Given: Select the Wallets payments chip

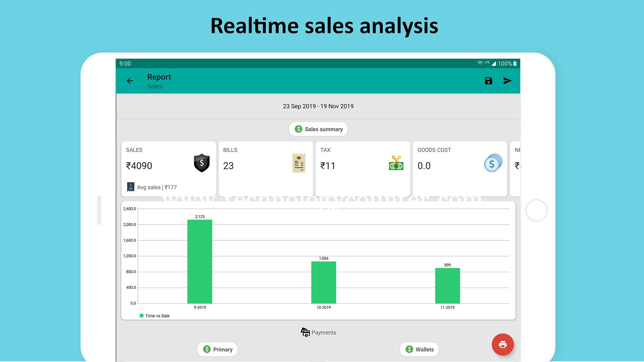Looking at the screenshot, I should 419,349.
